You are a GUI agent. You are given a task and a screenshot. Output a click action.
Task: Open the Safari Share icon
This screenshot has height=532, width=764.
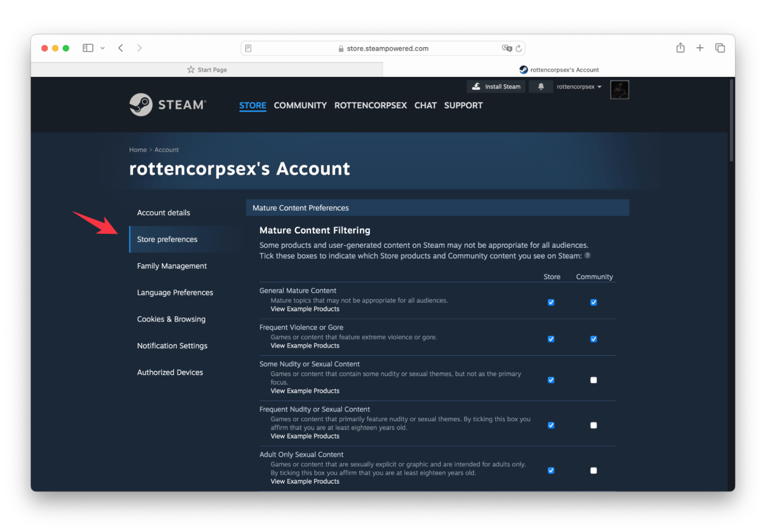(x=680, y=48)
